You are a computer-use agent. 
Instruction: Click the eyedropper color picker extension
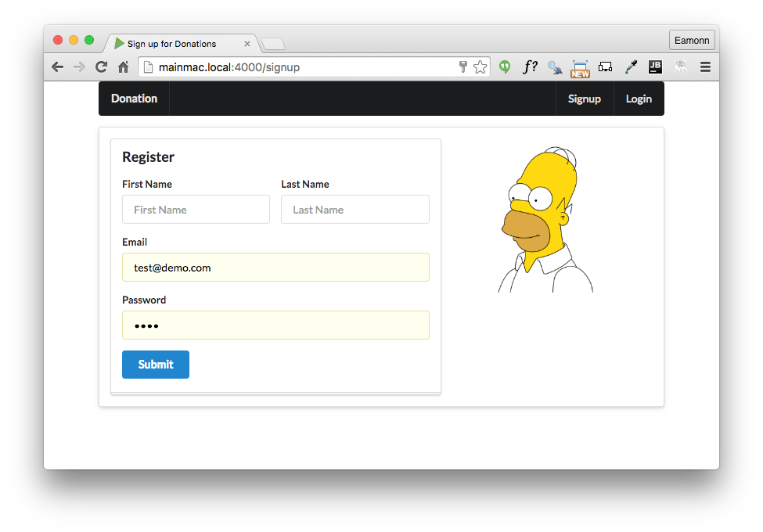coord(630,67)
